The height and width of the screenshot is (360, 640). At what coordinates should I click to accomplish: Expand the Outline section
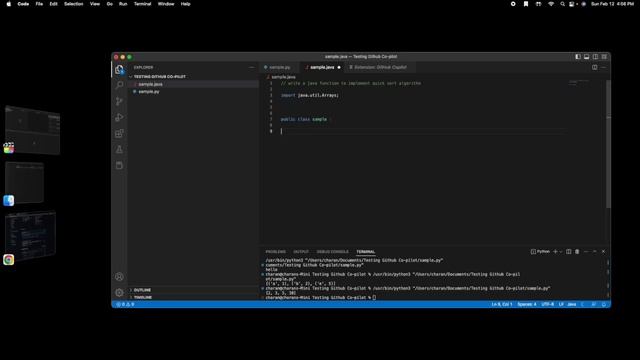pyautogui.click(x=142, y=290)
